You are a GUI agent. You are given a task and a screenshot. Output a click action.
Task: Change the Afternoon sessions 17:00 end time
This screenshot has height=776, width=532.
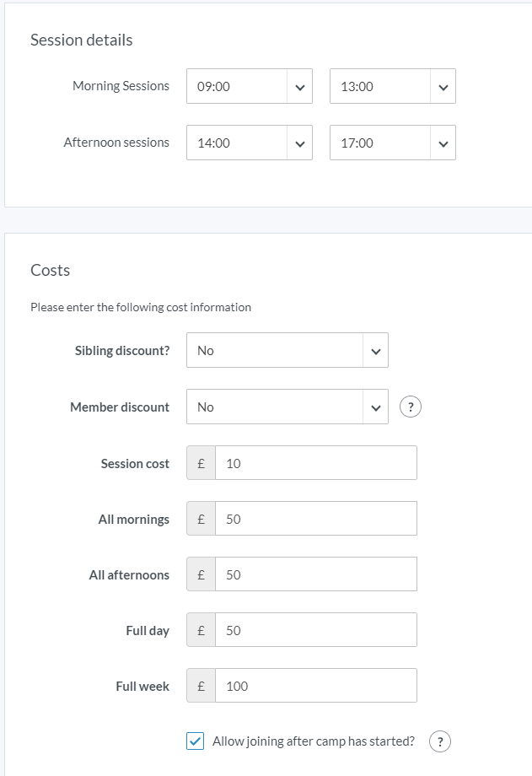[392, 143]
